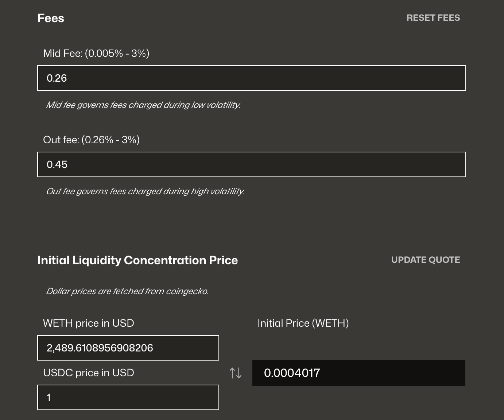The width and height of the screenshot is (504, 420).
Task: Click the RESET FEES button
Action: tap(433, 18)
